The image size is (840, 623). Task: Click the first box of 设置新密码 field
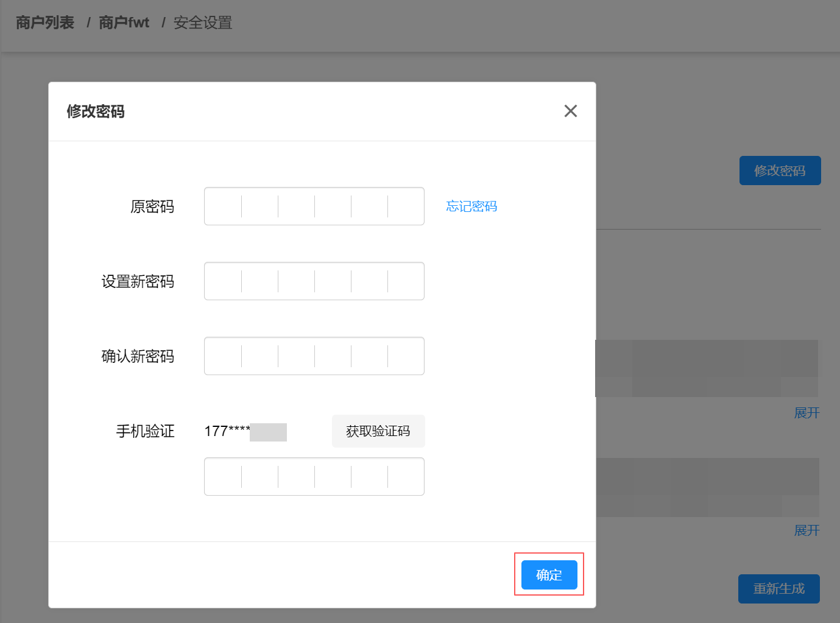[x=222, y=281]
